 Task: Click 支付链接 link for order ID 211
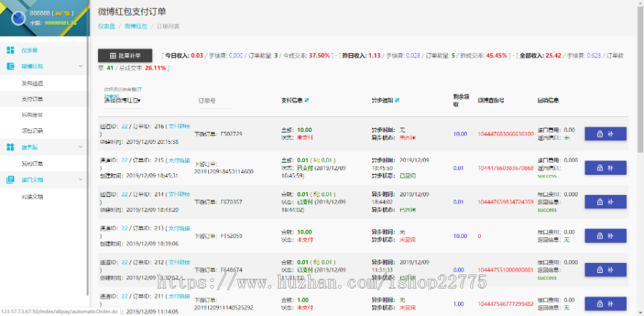point(180,296)
